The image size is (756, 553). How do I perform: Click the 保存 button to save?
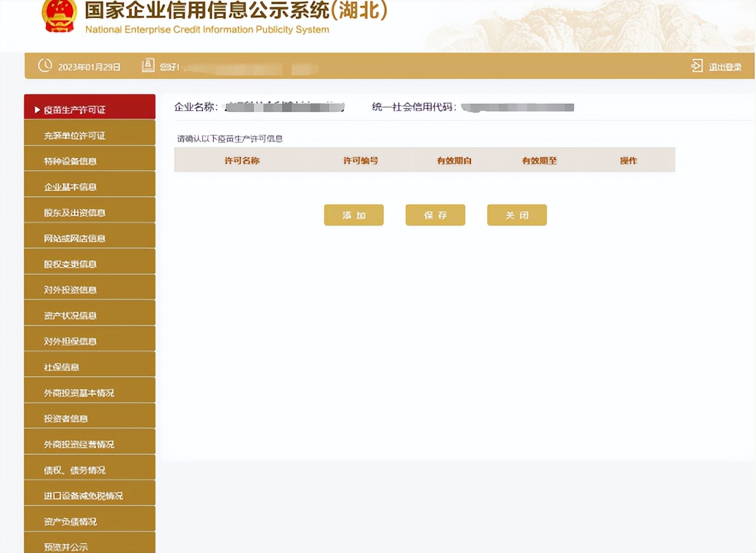click(x=435, y=215)
